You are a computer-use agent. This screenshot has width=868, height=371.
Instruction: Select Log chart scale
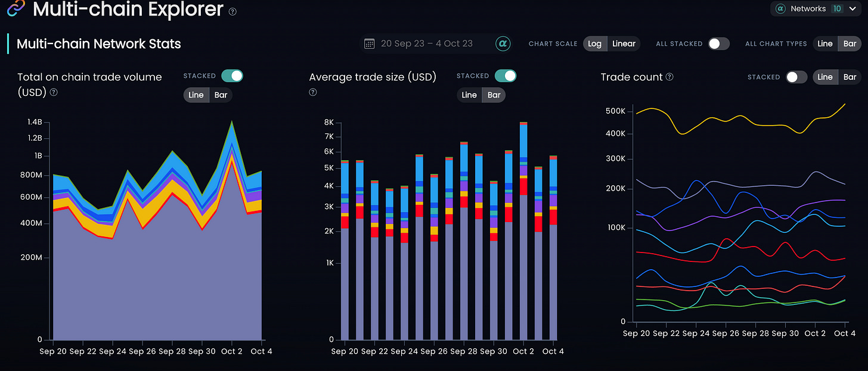point(595,43)
